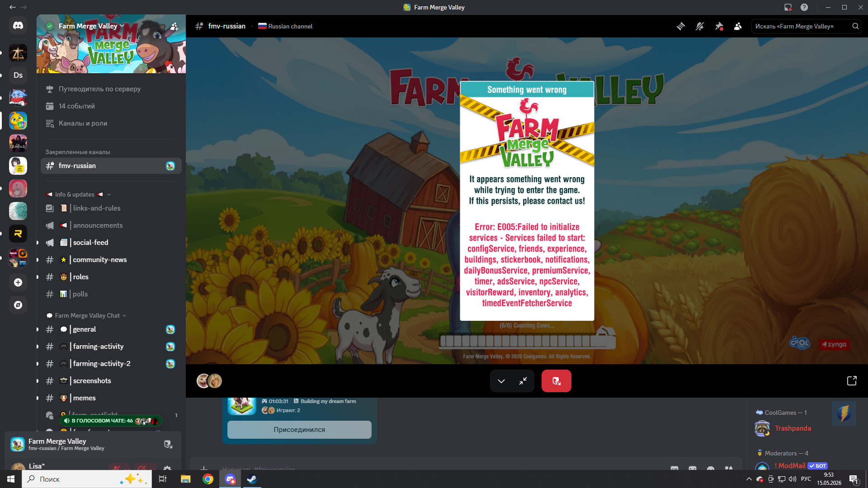Viewport: 868px width, 488px height.
Task: Launch Google Chrome from taskbar
Action: tap(208, 479)
